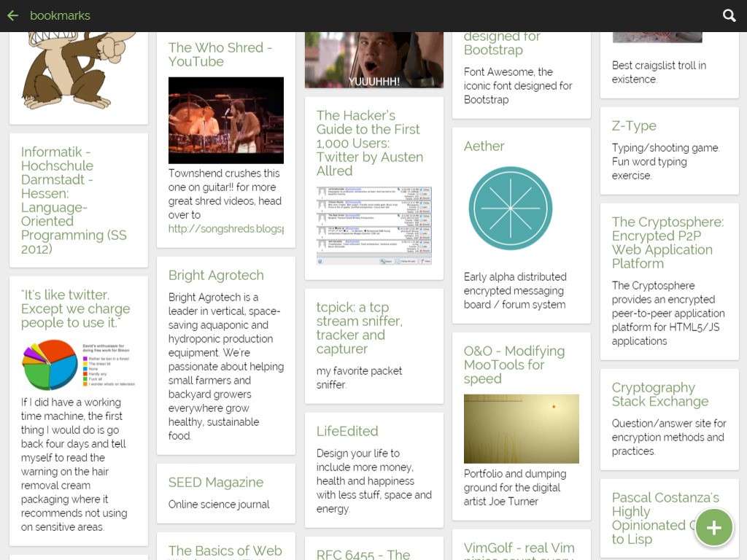The image size is (747, 560).
Task: Select "Typing/shooting game" description text
Action: (x=665, y=161)
